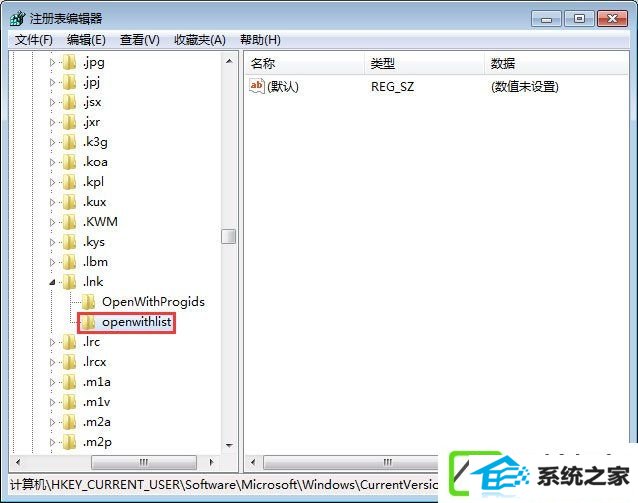Expand the .KWM key
This screenshot has width=638, height=503.
(x=52, y=222)
